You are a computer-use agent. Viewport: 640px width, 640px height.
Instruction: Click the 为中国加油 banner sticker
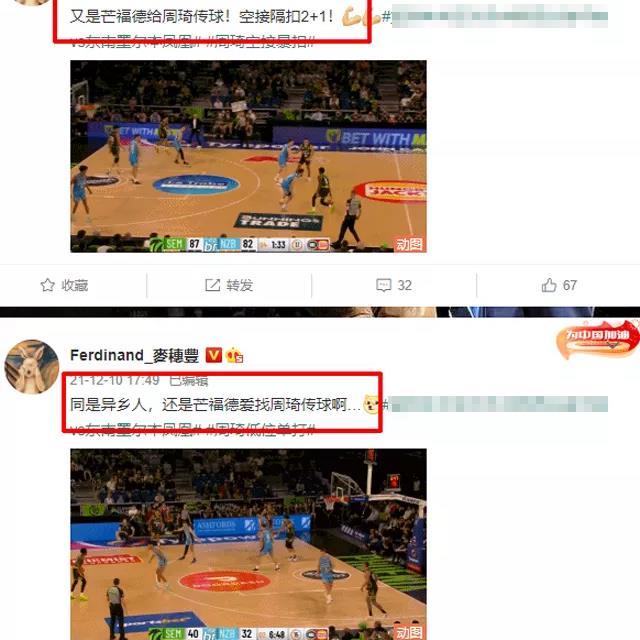[598, 339]
